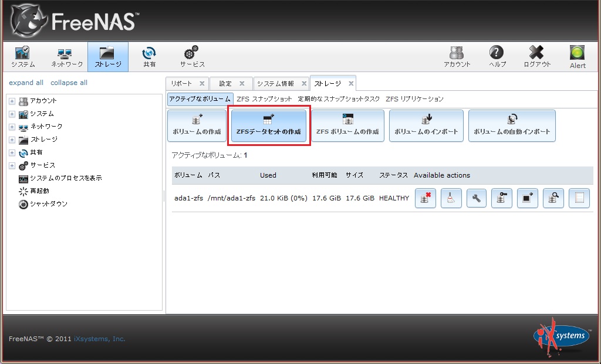Viewport: 601px width, 364px height.
Task: Click the collapse all link
Action: 69,83
